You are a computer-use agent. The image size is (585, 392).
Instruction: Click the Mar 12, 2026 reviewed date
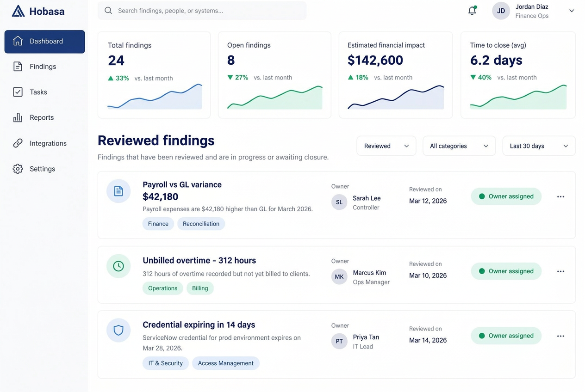click(x=428, y=201)
